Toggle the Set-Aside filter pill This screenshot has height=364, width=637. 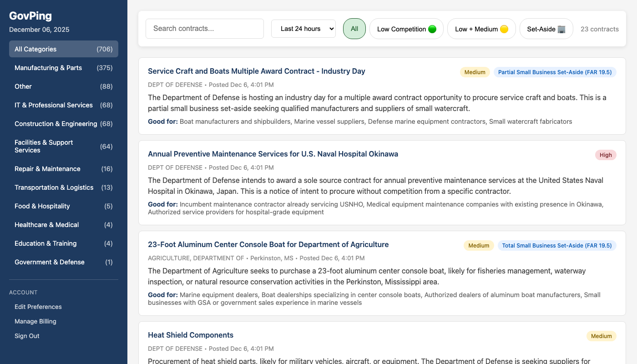tap(546, 28)
